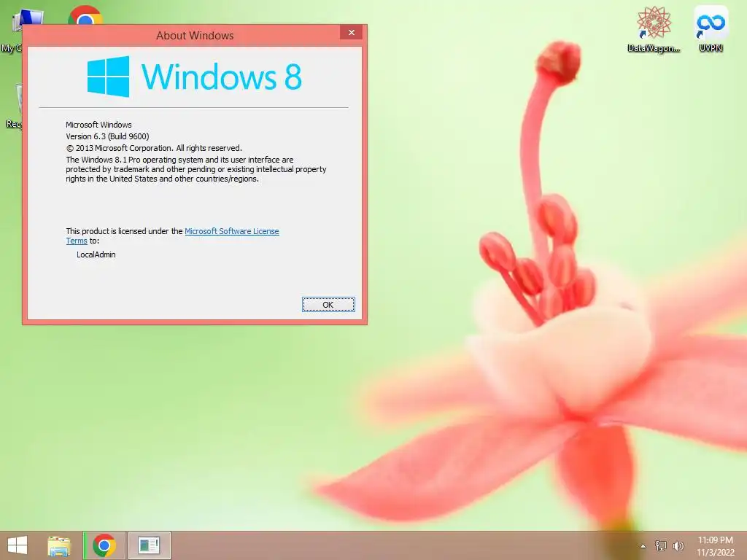Open the Start button on taskbar
The width and height of the screenshot is (747, 560).
(x=18, y=545)
